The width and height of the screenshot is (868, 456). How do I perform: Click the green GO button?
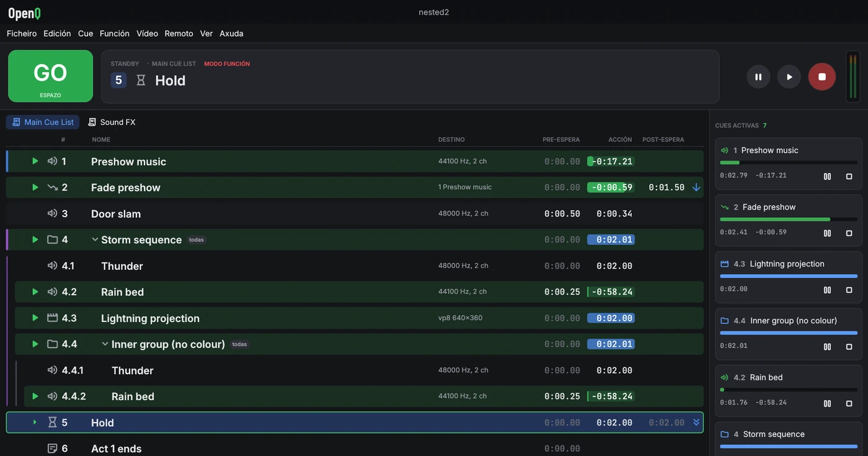click(50, 76)
